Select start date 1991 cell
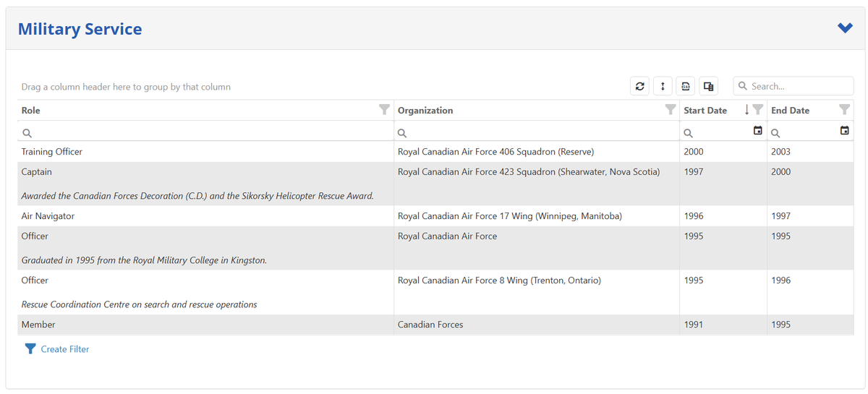The image size is (868, 394). [723, 325]
